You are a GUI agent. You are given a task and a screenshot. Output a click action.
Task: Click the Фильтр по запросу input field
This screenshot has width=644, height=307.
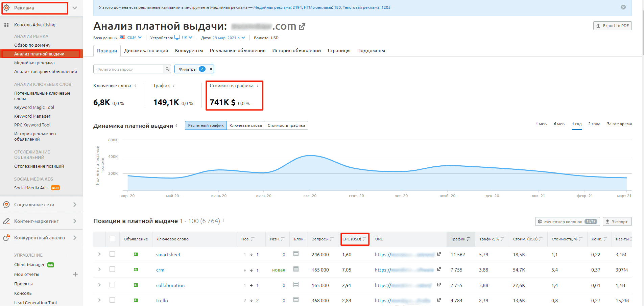[128, 69]
